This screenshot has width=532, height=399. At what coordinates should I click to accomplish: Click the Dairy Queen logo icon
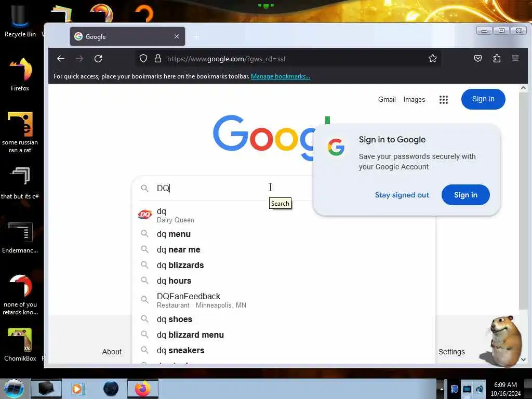click(145, 215)
